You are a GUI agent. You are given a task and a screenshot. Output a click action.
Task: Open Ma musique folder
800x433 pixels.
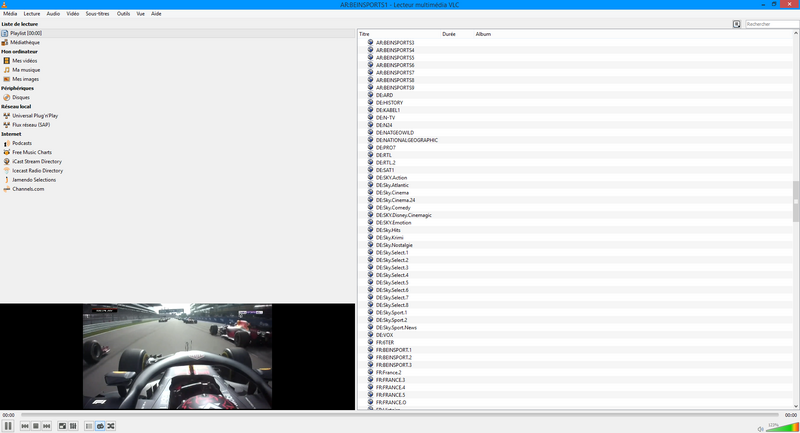pyautogui.click(x=26, y=70)
